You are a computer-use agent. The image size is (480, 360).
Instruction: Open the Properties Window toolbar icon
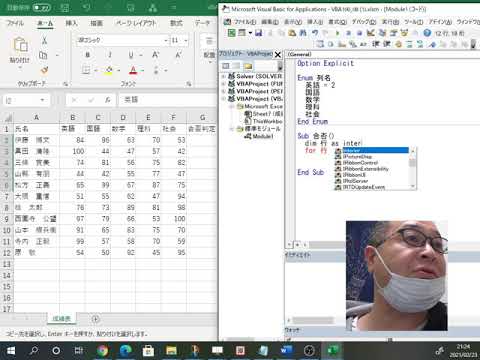coord(394,33)
